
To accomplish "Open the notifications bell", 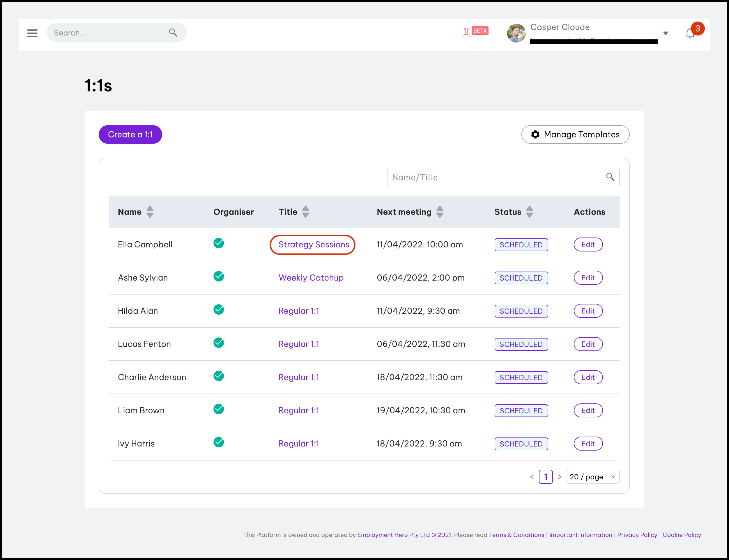I will click(x=690, y=34).
